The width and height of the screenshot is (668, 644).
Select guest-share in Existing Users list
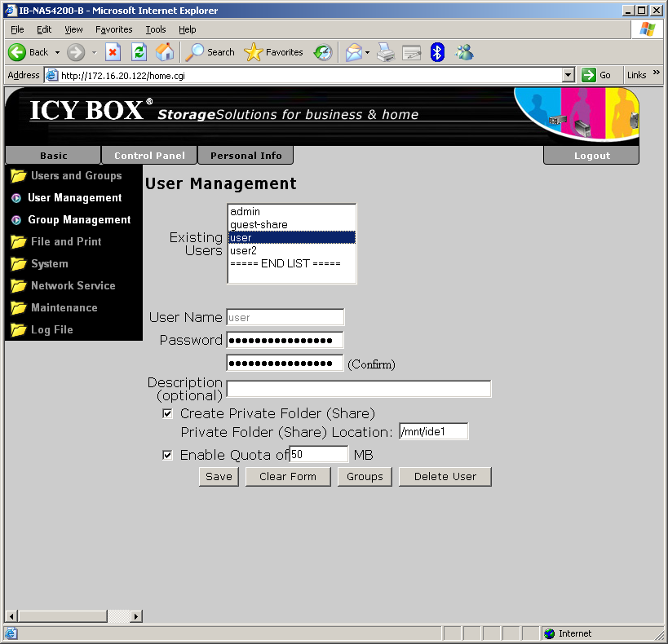coord(292,224)
